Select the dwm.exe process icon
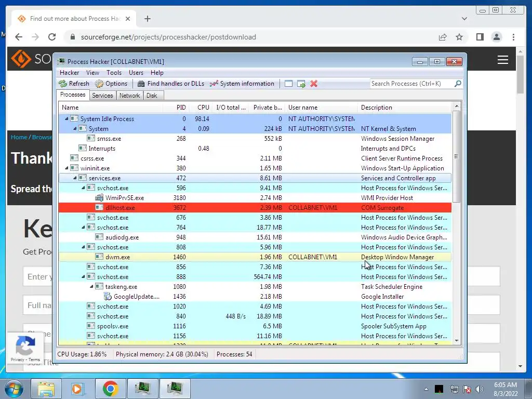Image resolution: width=532 pixels, height=399 pixels. click(99, 257)
